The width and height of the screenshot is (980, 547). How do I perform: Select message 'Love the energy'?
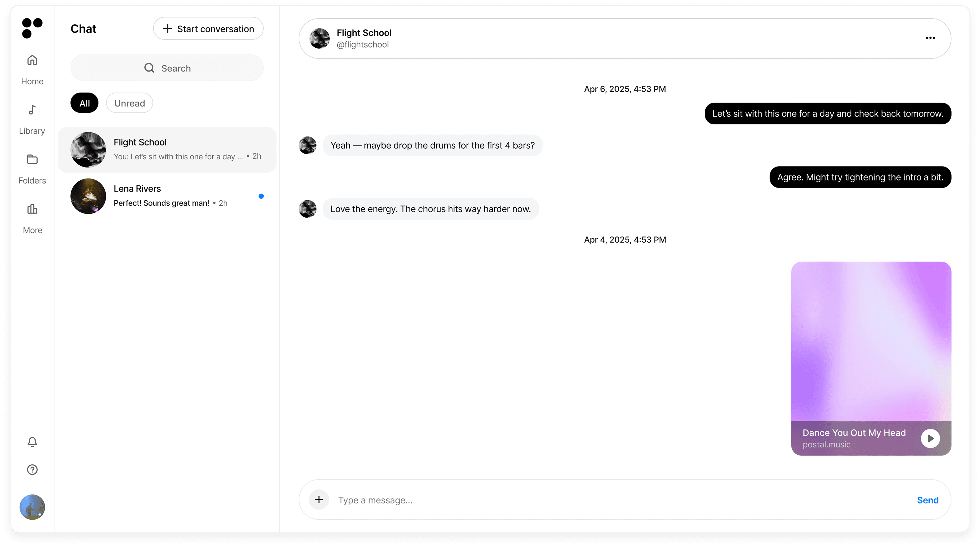431,209
